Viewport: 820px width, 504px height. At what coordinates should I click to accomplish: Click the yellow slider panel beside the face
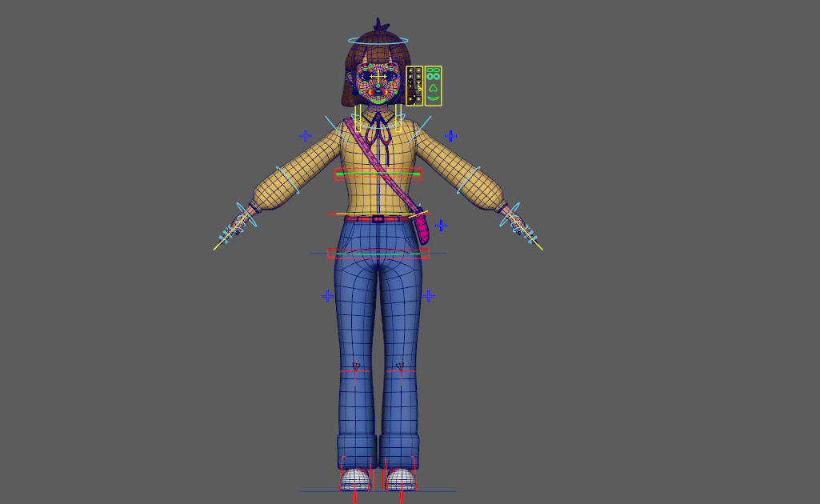pyautogui.click(x=414, y=86)
